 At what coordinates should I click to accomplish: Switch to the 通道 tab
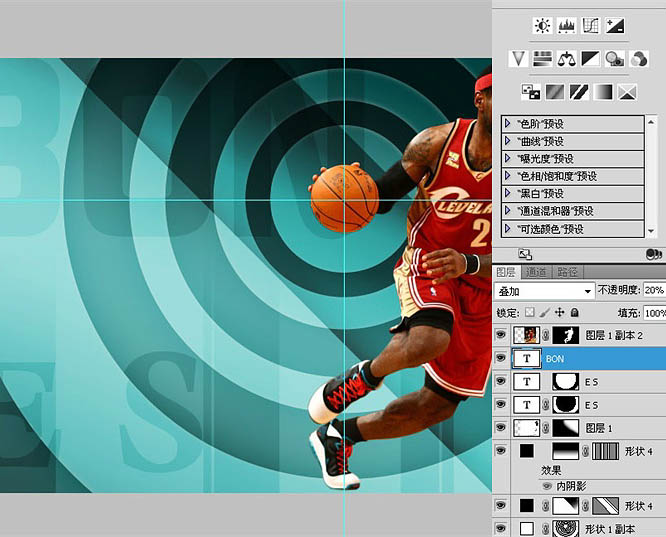click(x=536, y=272)
